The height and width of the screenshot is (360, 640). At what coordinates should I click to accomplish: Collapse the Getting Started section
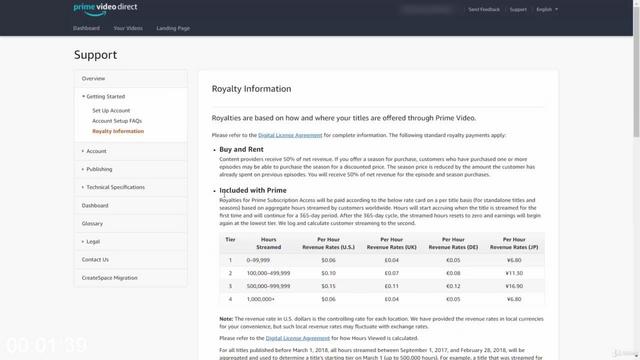pos(103,96)
